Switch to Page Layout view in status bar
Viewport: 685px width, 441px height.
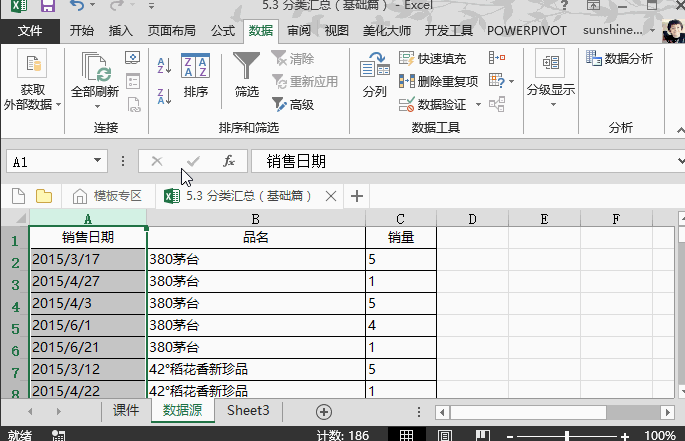point(445,435)
